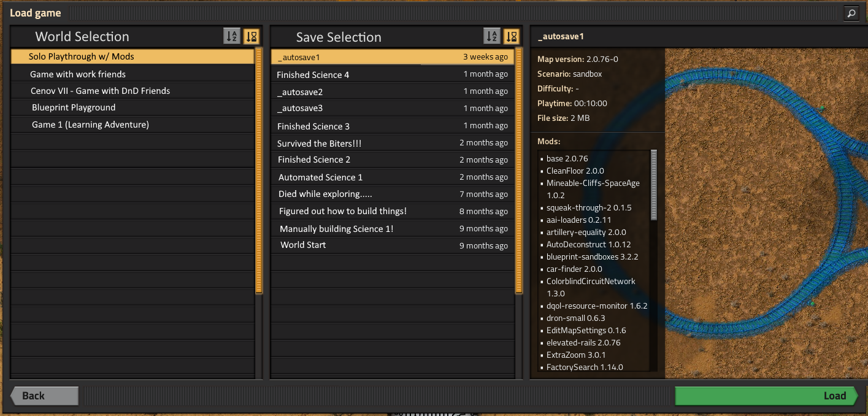Go Back from the Load game screen
The height and width of the screenshot is (416, 868).
(44, 396)
